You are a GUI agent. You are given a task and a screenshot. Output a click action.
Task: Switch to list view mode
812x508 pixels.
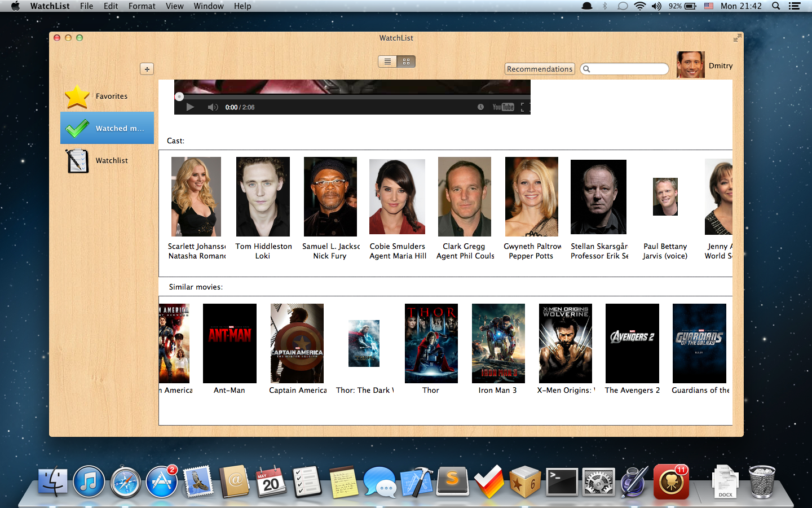coord(387,62)
